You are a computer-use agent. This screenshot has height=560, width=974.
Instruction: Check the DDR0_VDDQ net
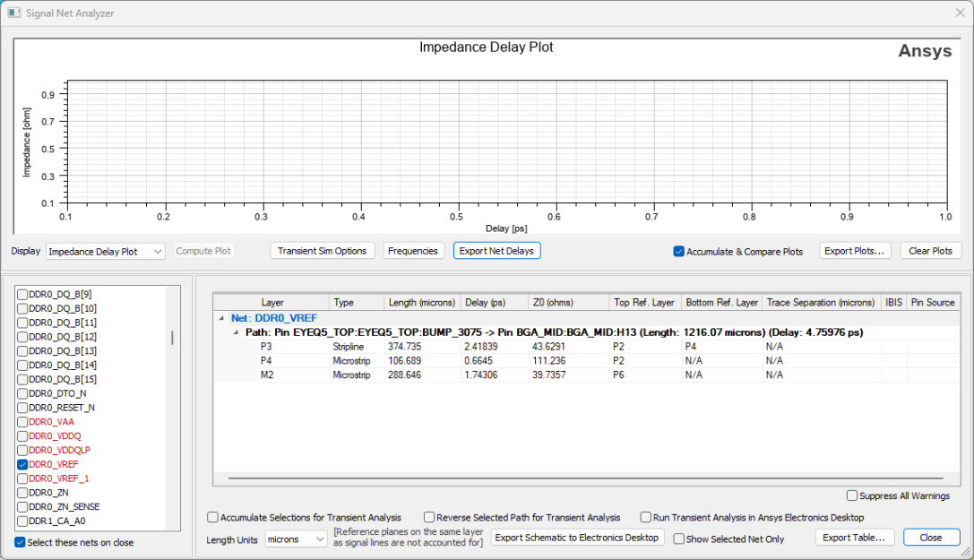[22, 435]
